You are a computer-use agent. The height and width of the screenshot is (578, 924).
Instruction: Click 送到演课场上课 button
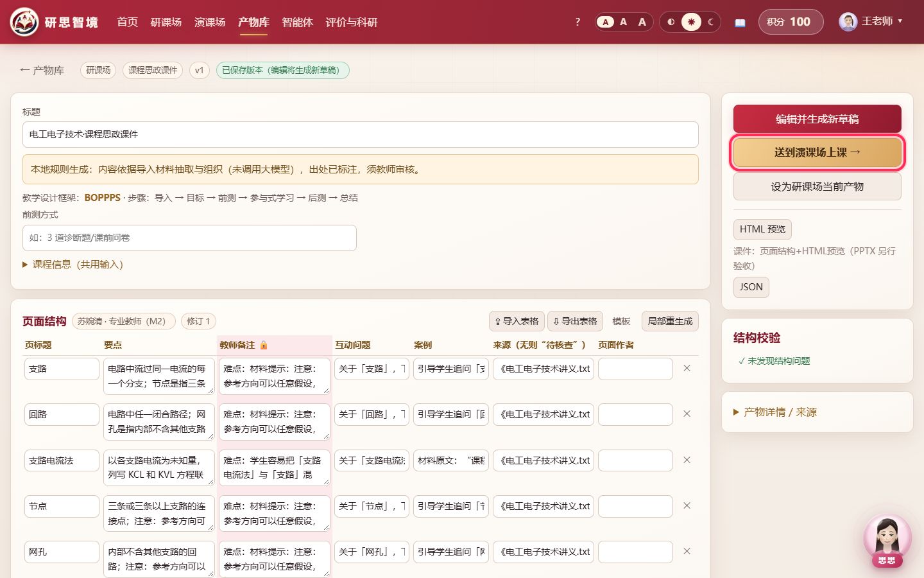pos(817,152)
